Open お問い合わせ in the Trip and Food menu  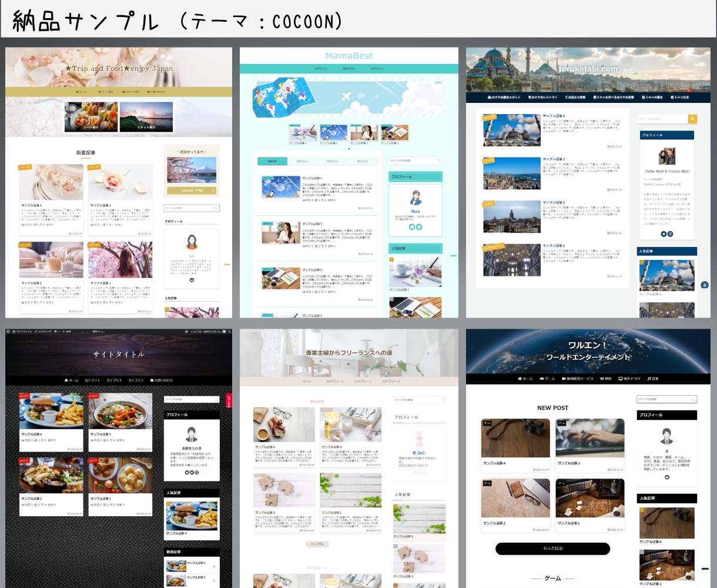point(155,92)
